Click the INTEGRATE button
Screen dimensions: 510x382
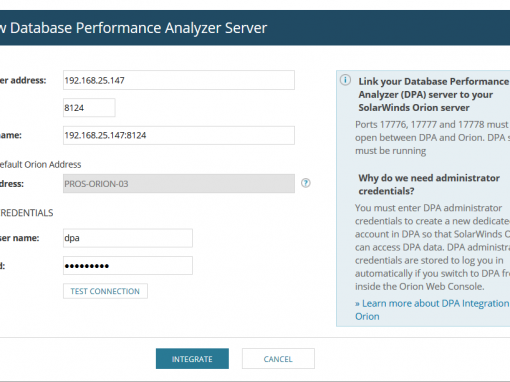click(x=192, y=359)
